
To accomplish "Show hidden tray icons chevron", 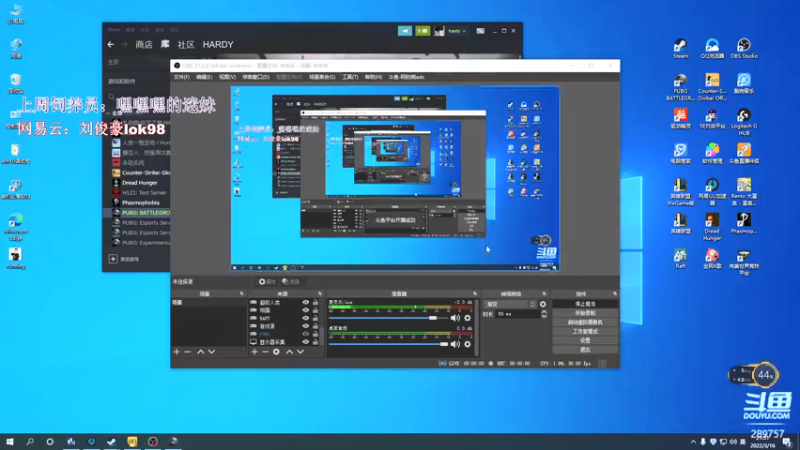I will coord(693,442).
